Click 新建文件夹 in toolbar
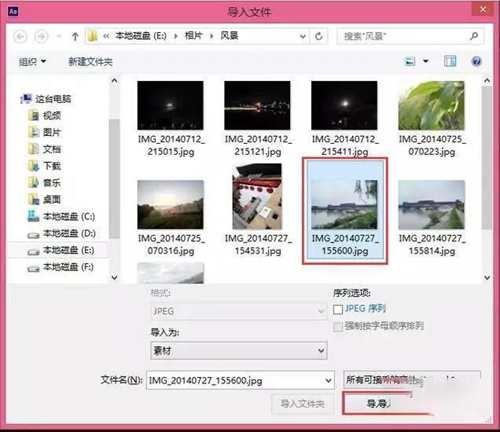 click(x=90, y=61)
